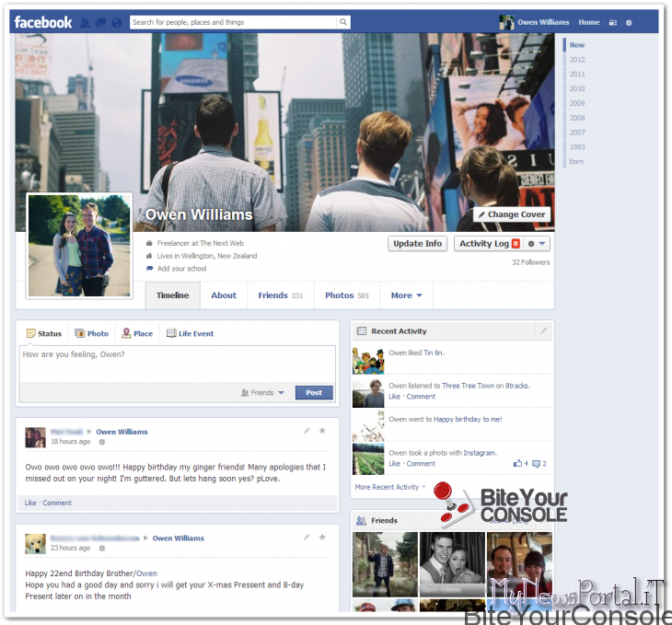672x625 pixels.
Task: Click the audience gear on 18 hours ago post
Action: click(102, 442)
